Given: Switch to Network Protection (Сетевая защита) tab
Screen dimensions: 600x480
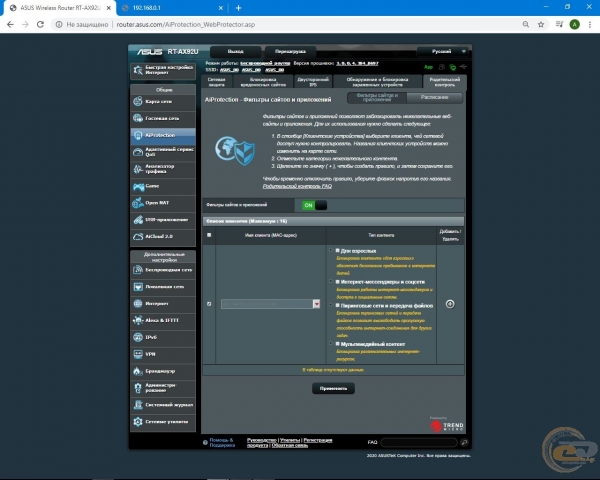Looking at the screenshot, I should click(217, 82).
